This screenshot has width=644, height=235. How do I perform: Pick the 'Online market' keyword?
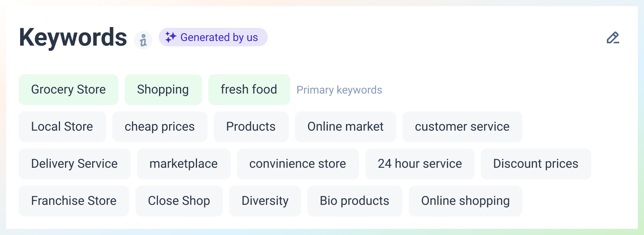pyautogui.click(x=345, y=127)
